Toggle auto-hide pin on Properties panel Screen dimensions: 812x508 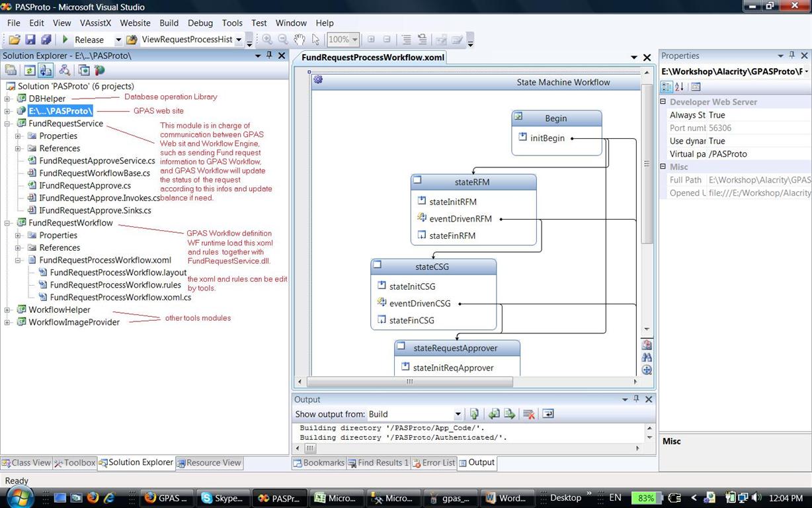(x=792, y=56)
